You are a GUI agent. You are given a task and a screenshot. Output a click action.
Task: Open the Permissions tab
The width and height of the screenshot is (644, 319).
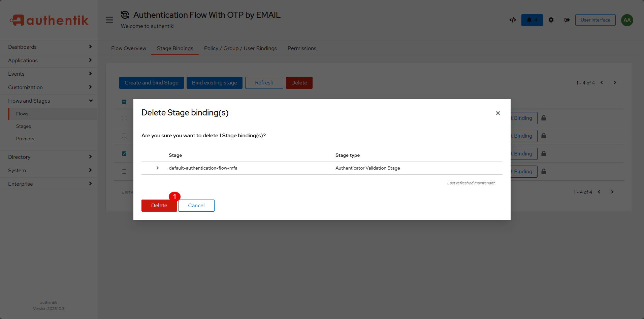pos(302,48)
